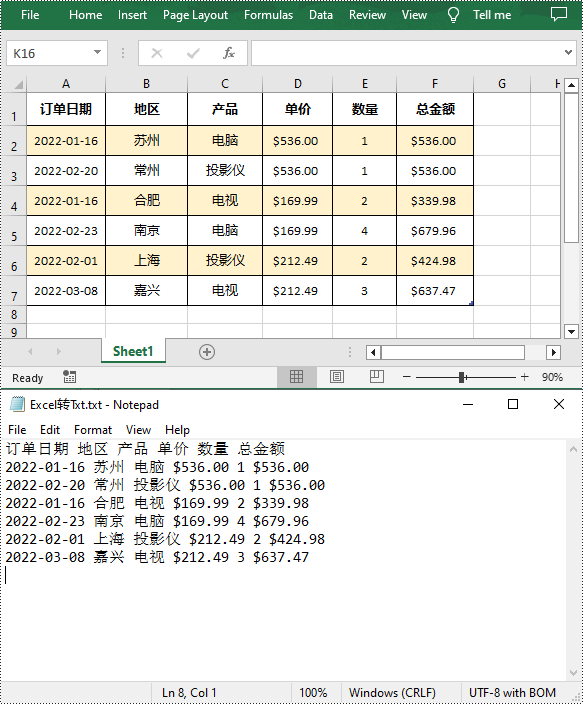Add a new sheet with the plus icon
This screenshot has height=704, width=583.
(x=207, y=352)
